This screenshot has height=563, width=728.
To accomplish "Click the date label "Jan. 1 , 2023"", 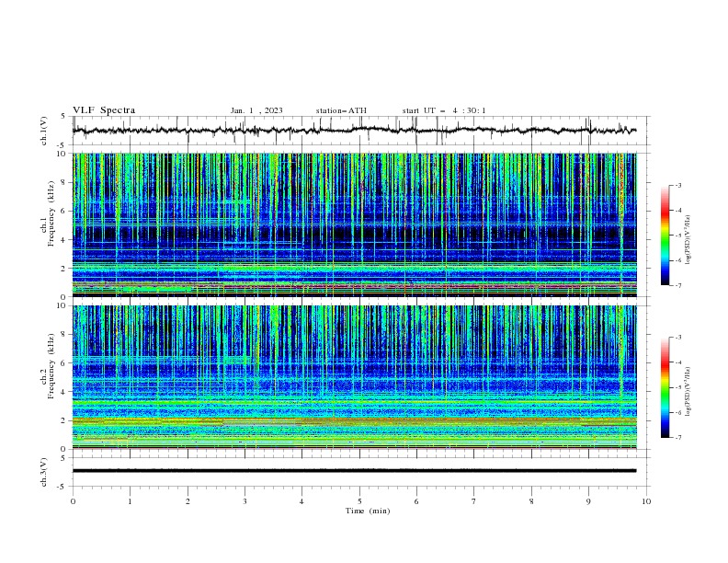I will (x=256, y=110).
